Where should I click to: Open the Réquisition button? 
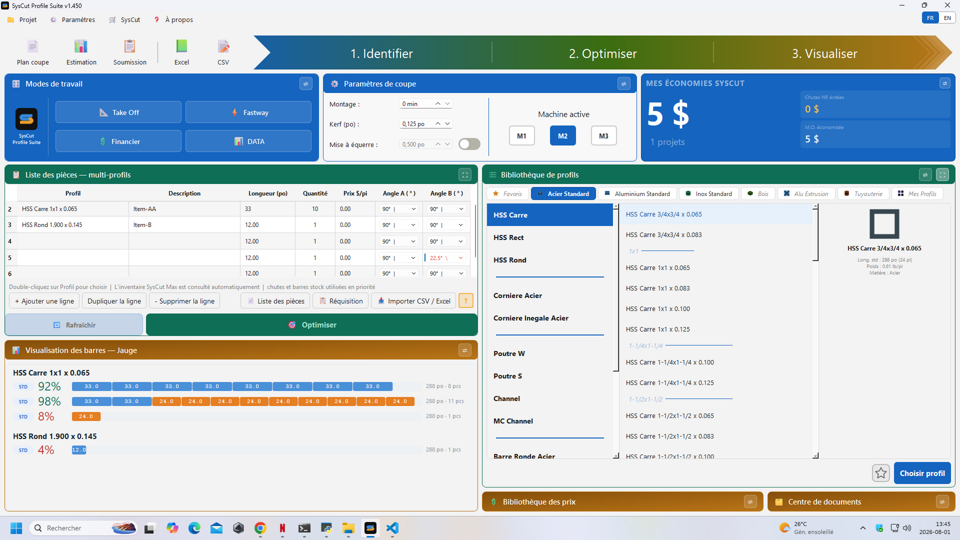pos(341,301)
